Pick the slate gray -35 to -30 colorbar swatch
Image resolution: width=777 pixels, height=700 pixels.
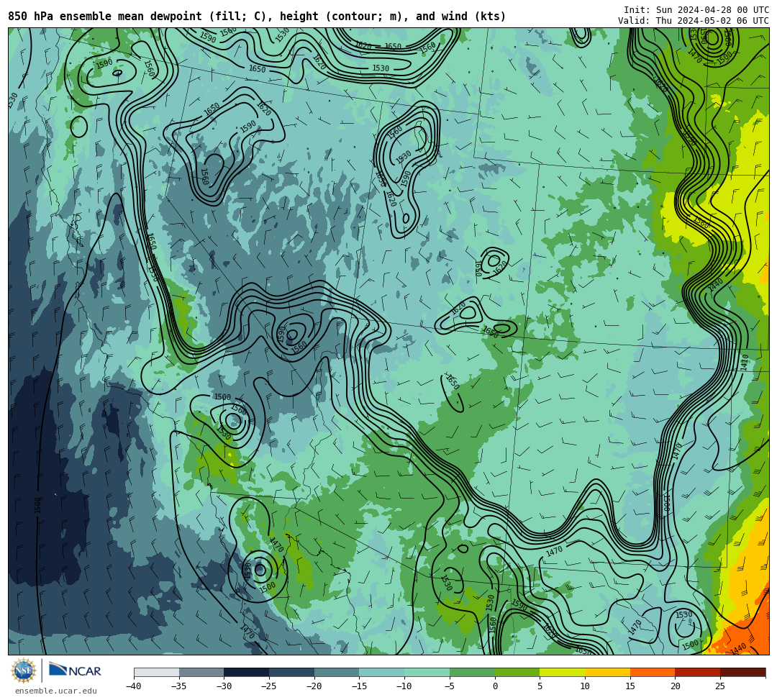pos(201,672)
